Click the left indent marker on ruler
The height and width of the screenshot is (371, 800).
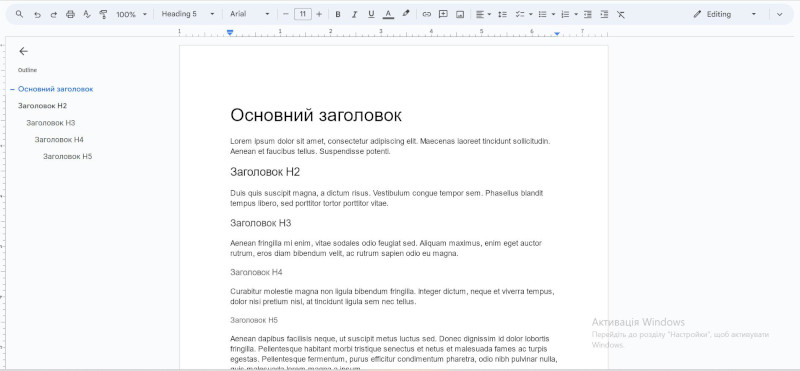coord(230,32)
